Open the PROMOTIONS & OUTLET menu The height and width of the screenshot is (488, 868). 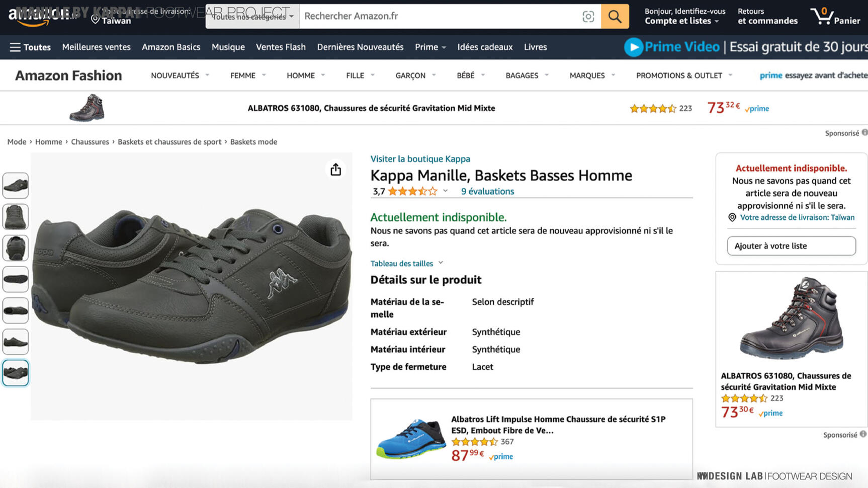click(683, 75)
